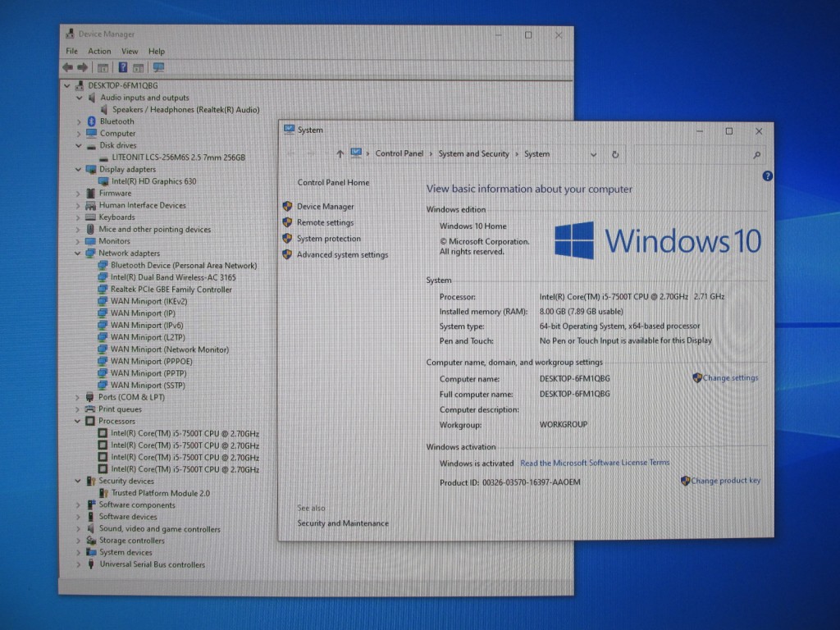This screenshot has width=840, height=630.
Task: Select Realtek PCIe GBE Family Controller
Action: coord(171,290)
